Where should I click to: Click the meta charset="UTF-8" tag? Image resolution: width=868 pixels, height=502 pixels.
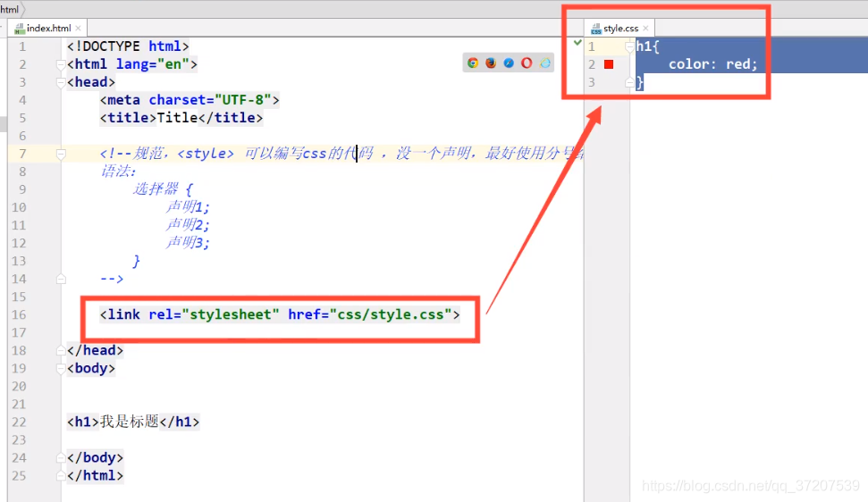pyautogui.click(x=190, y=100)
